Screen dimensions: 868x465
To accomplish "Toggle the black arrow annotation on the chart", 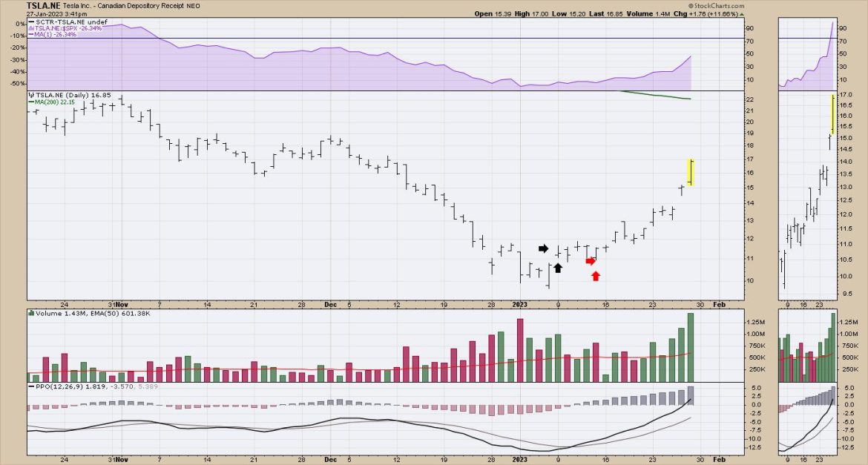I will click(543, 248).
